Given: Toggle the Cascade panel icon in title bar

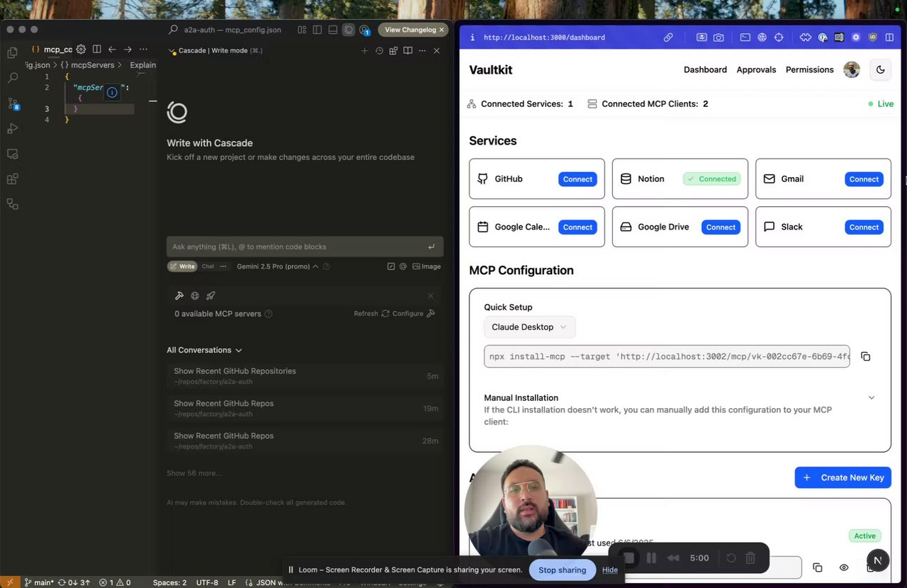Looking at the screenshot, I should pyautogui.click(x=349, y=30).
